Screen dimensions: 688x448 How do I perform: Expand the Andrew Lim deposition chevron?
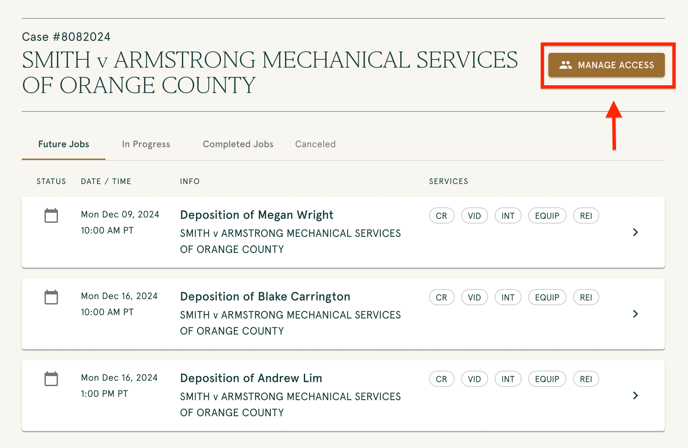[x=636, y=396]
